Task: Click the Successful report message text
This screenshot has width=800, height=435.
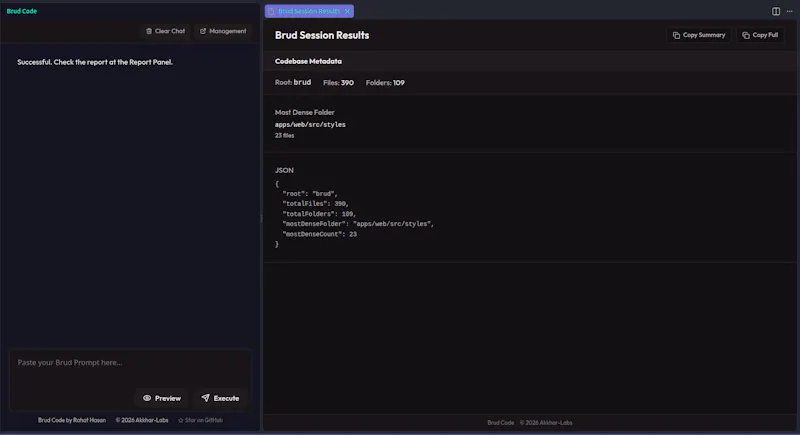Action: tap(95, 62)
